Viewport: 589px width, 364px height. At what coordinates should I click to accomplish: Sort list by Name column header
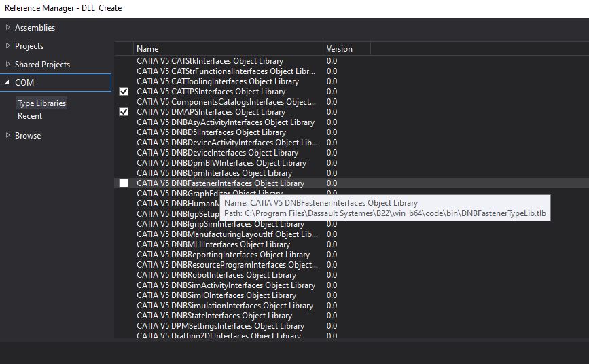tap(228, 49)
